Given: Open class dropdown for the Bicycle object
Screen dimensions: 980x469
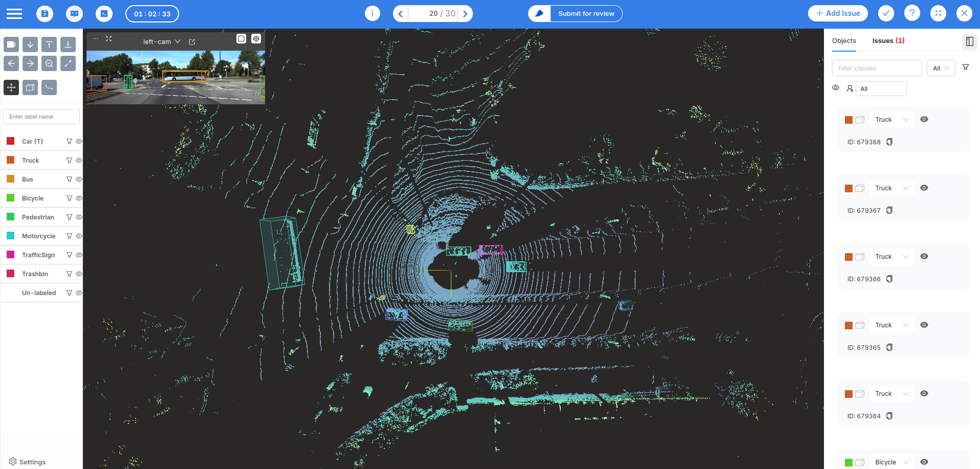Looking at the screenshot, I should (x=892, y=462).
